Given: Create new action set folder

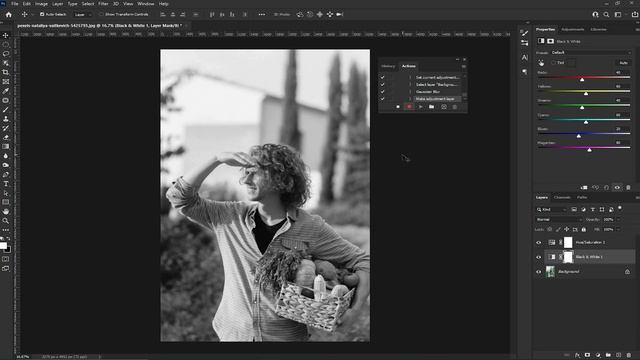Looking at the screenshot, I should pyautogui.click(x=431, y=107).
